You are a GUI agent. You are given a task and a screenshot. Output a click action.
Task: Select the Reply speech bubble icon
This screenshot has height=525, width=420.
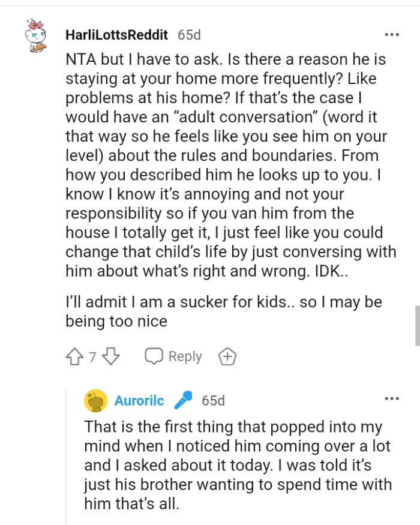coord(155,356)
